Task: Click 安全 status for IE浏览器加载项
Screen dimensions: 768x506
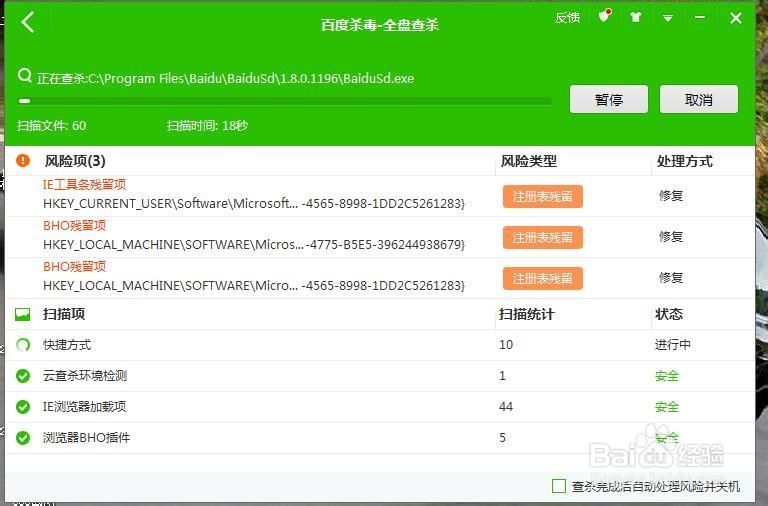Action: pos(667,407)
